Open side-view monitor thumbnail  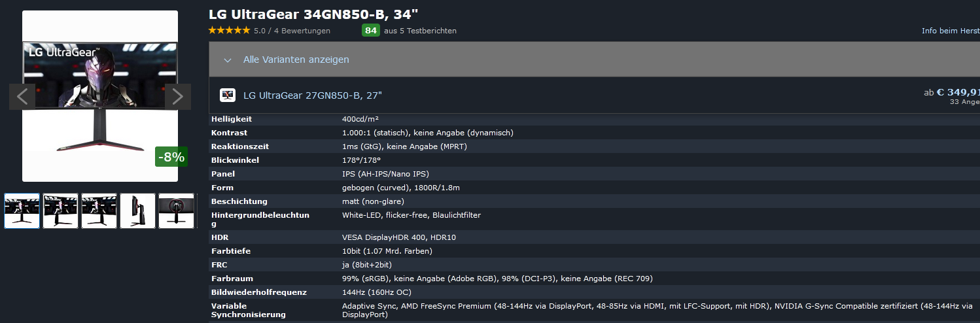pos(138,211)
